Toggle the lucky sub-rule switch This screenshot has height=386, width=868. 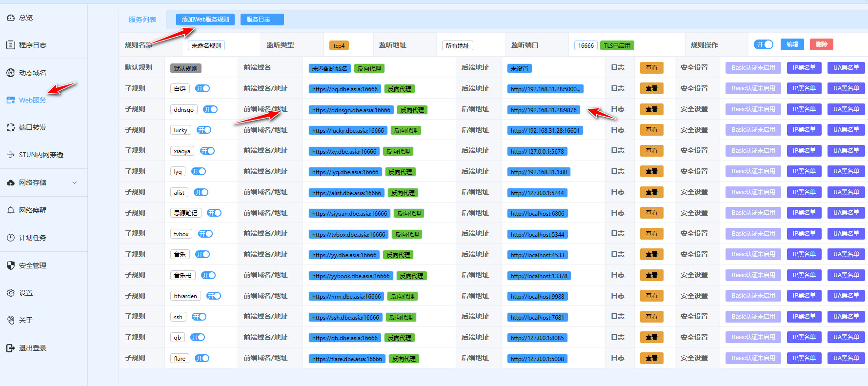(x=204, y=130)
